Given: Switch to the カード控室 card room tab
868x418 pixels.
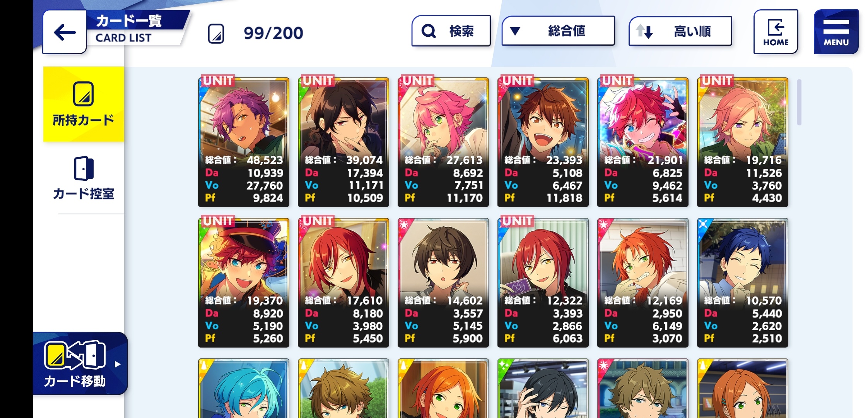Looking at the screenshot, I should 84,178.
